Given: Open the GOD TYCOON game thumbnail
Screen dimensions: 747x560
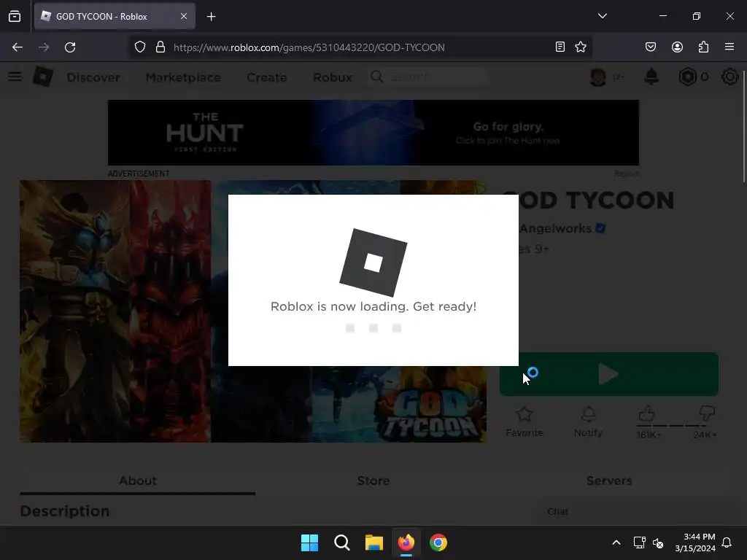Looking at the screenshot, I should [x=253, y=311].
